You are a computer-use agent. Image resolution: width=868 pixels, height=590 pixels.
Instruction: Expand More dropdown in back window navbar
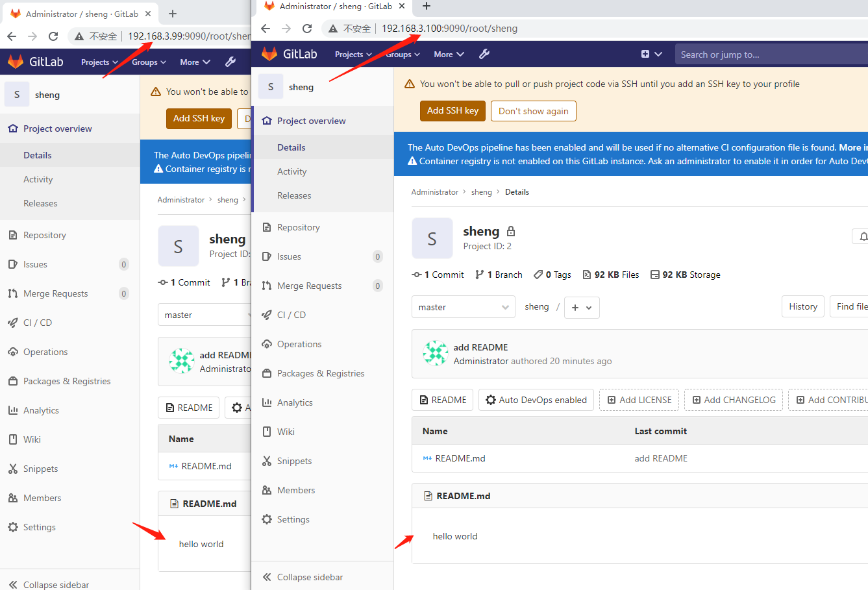195,62
